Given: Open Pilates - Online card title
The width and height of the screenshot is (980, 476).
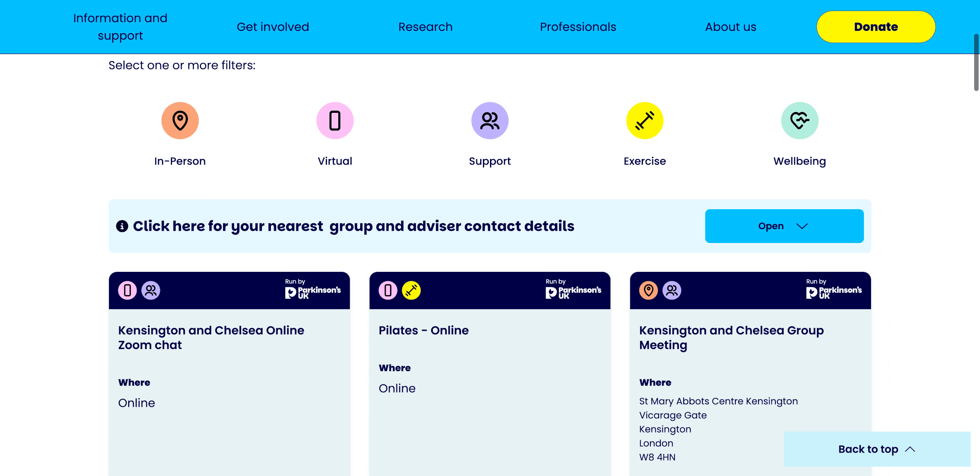Looking at the screenshot, I should tap(423, 330).
